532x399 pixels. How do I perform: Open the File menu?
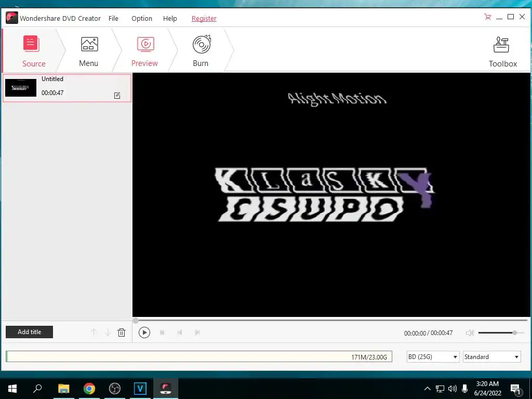pos(113,18)
